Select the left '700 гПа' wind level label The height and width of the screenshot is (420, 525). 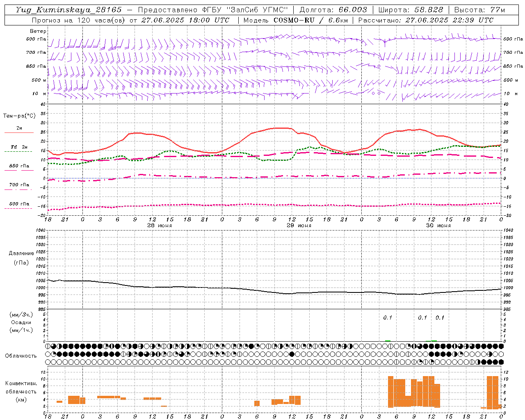point(36,52)
